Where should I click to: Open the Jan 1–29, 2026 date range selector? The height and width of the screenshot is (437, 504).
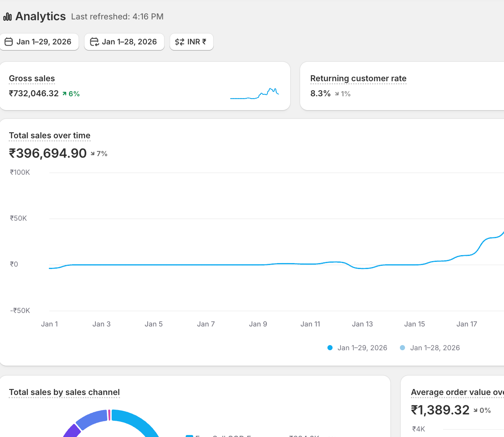click(40, 42)
